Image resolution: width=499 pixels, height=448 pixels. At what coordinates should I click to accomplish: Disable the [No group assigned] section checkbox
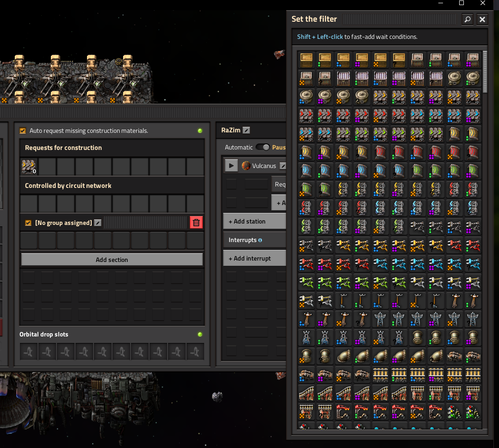click(x=28, y=223)
